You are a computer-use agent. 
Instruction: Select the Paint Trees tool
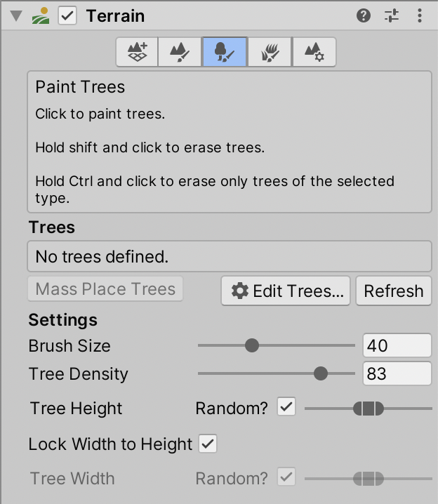tap(225, 53)
